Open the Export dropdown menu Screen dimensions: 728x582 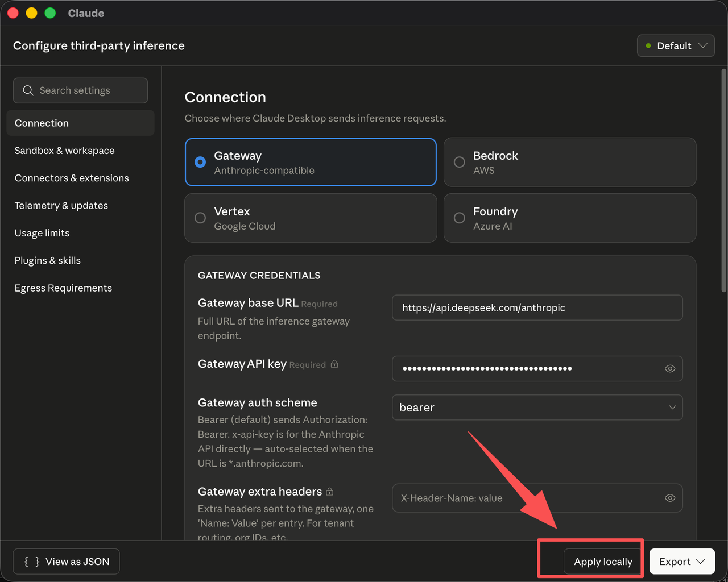(x=682, y=562)
